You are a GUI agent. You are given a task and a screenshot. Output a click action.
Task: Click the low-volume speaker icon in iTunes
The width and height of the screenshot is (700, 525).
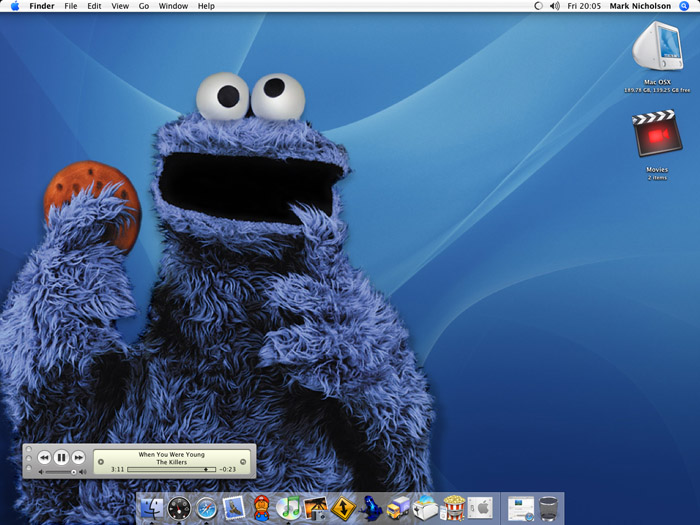tap(41, 472)
